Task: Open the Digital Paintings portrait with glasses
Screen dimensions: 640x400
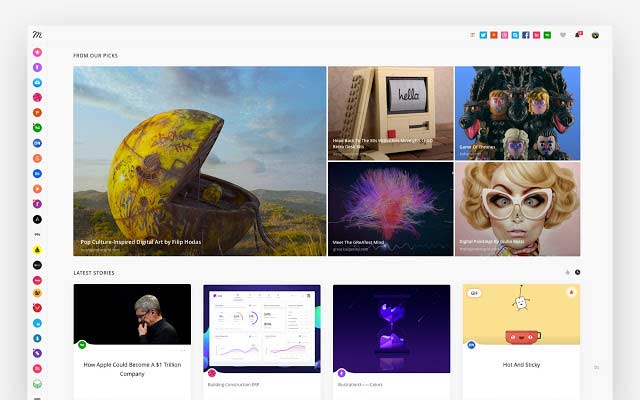Action: click(x=517, y=208)
